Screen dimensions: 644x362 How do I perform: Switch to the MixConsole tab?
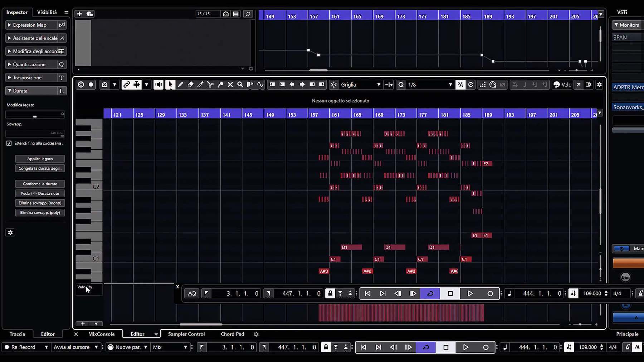coord(101,334)
